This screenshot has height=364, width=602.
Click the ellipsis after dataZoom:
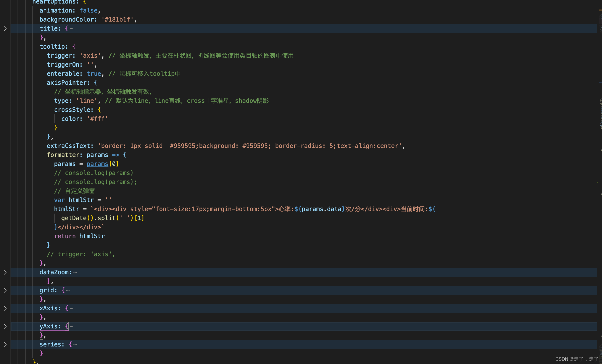click(x=75, y=272)
